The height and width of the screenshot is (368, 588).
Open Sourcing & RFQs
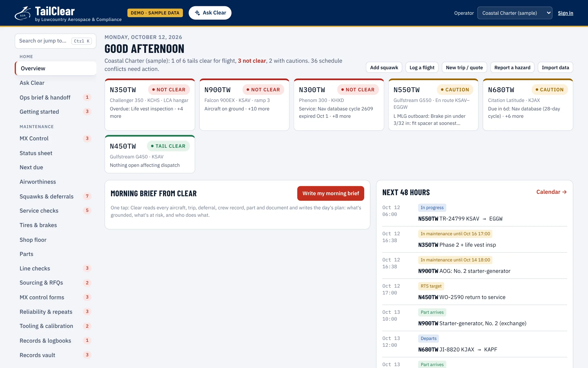tap(56, 282)
